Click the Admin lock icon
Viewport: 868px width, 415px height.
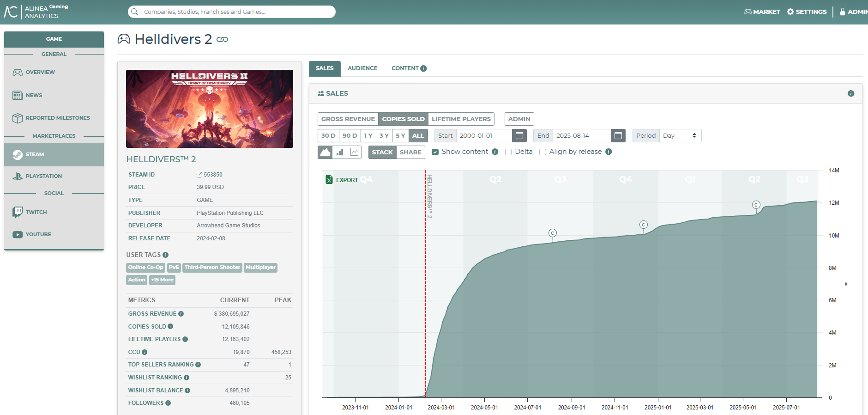(x=843, y=12)
